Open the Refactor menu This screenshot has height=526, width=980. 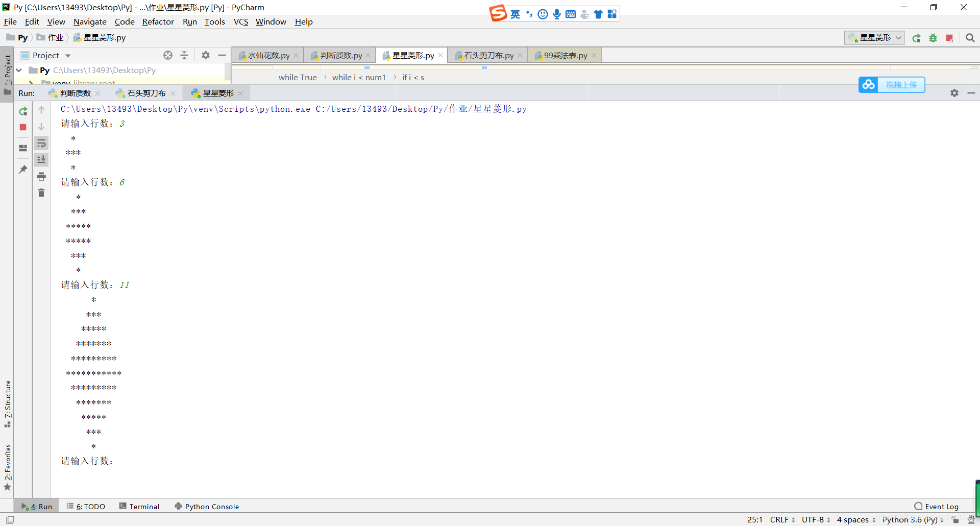click(158, 21)
